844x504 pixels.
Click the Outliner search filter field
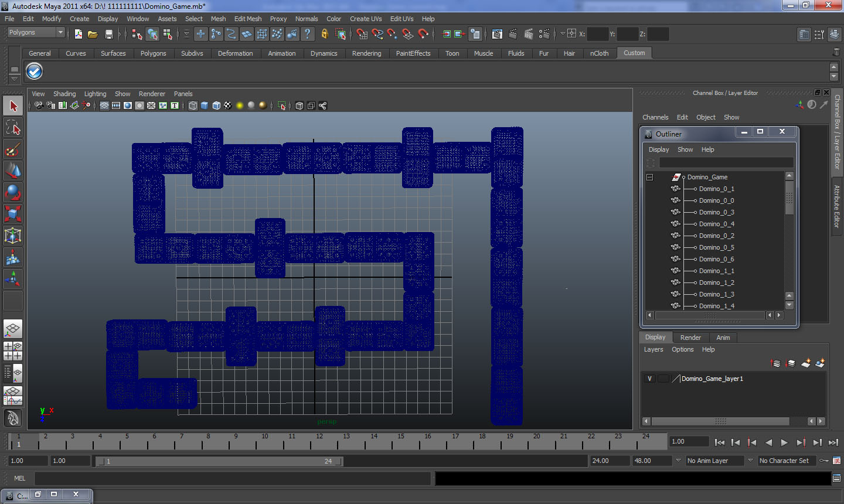726,162
